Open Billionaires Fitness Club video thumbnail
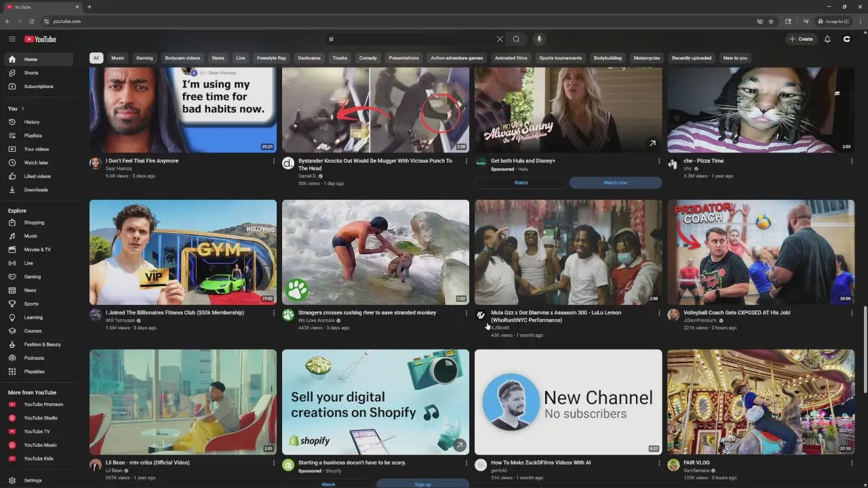 tap(183, 252)
